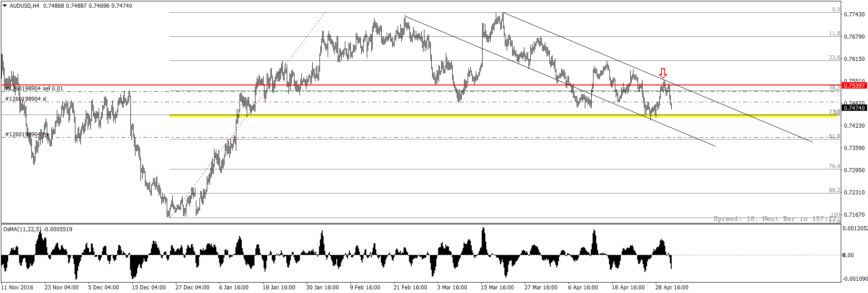
Task: Select the #1260198904 tp take-profit label
Action: point(26,134)
